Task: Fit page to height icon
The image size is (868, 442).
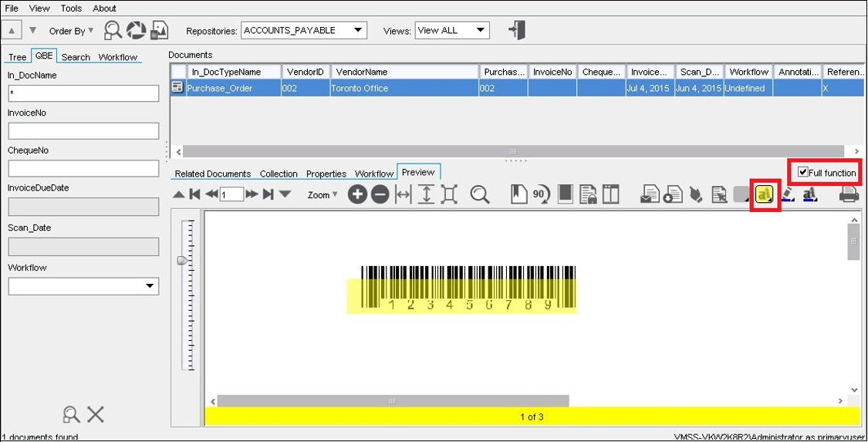Action: (x=426, y=194)
